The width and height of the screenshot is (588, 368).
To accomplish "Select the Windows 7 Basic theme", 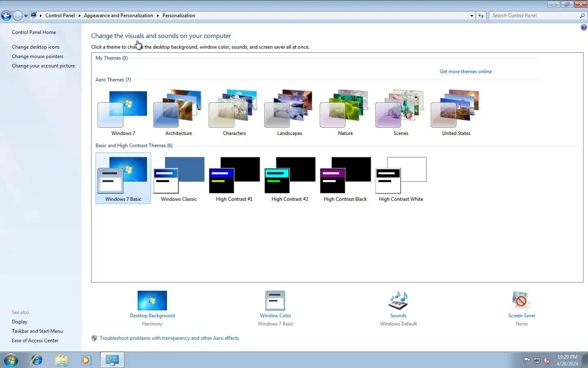I will [x=123, y=178].
